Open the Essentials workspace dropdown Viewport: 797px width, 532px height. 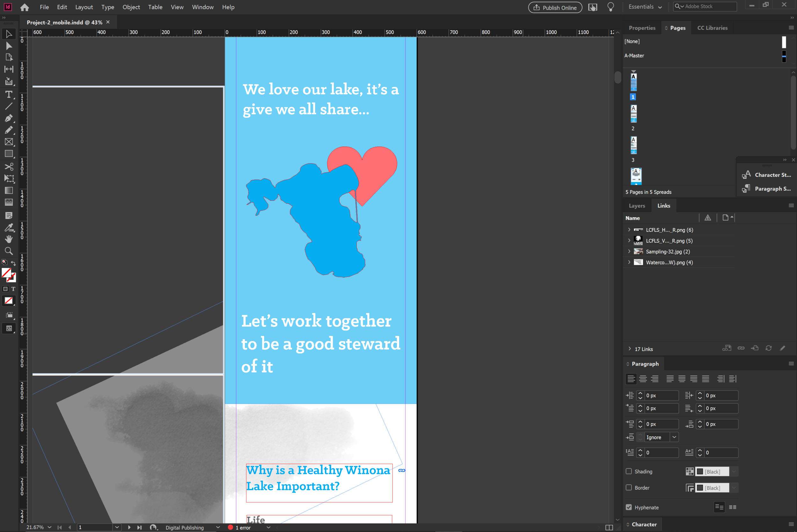pyautogui.click(x=645, y=7)
